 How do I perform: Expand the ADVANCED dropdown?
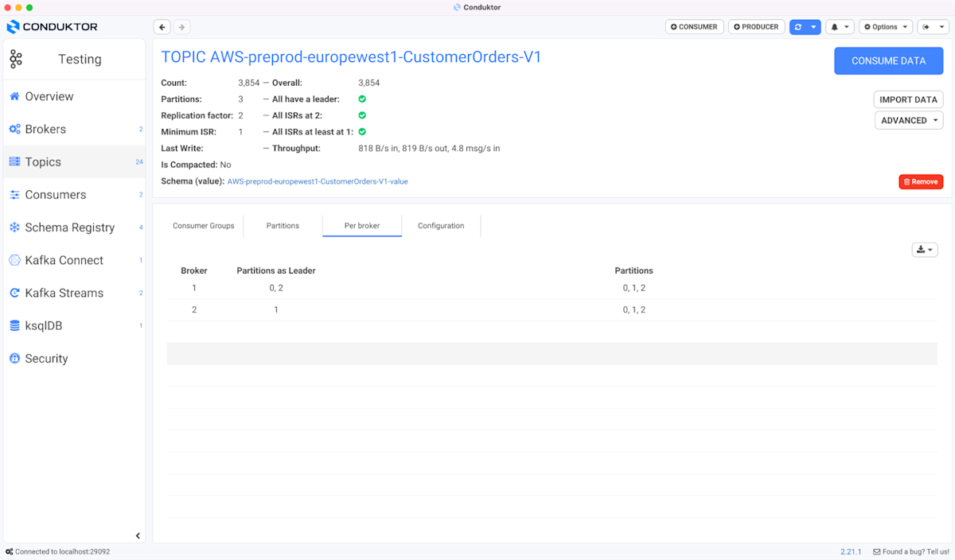pyautogui.click(x=909, y=120)
